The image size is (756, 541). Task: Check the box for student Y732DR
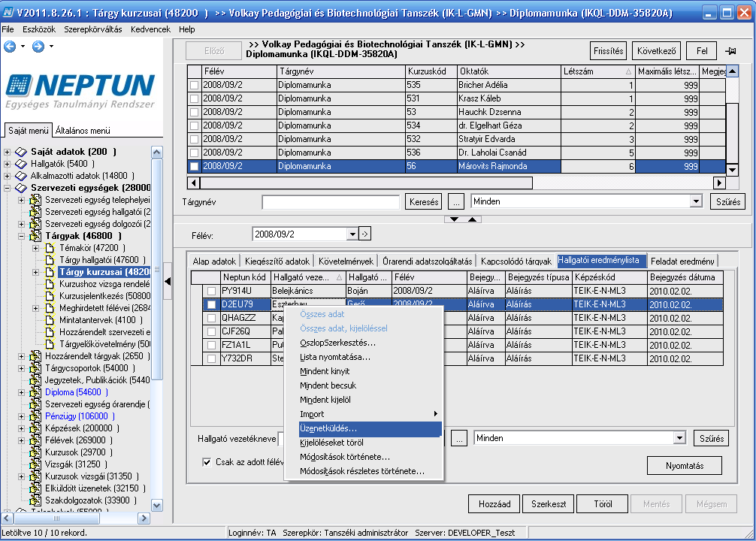coord(212,358)
